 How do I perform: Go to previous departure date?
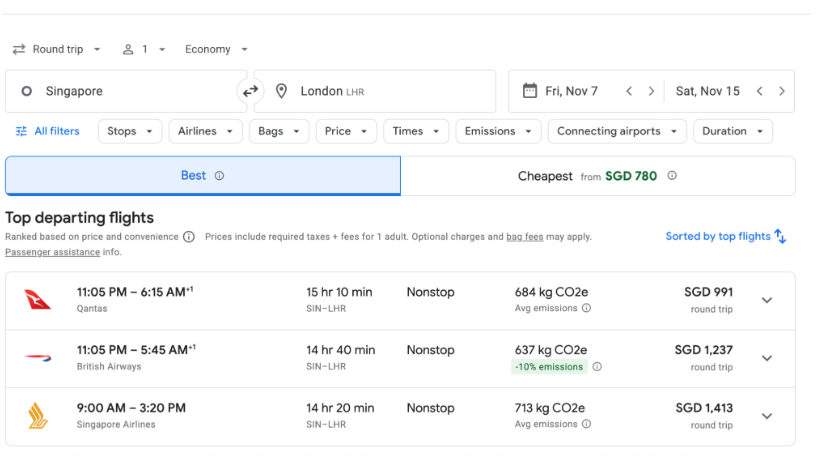coord(629,91)
